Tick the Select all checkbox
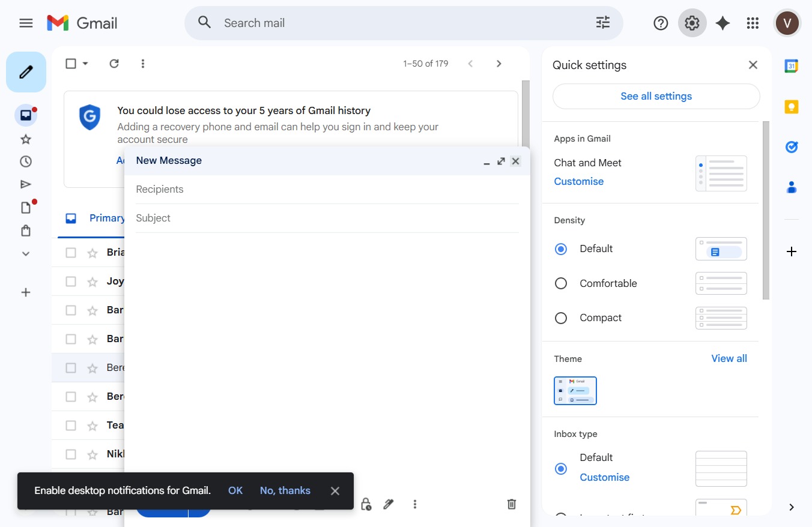Screen dimensions: 812x527 click(71, 64)
